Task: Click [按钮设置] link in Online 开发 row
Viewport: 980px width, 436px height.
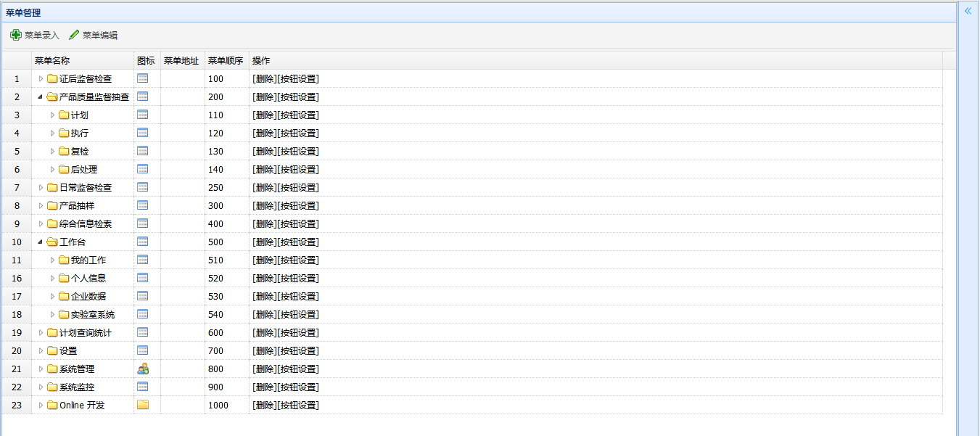Action: pyautogui.click(x=298, y=405)
